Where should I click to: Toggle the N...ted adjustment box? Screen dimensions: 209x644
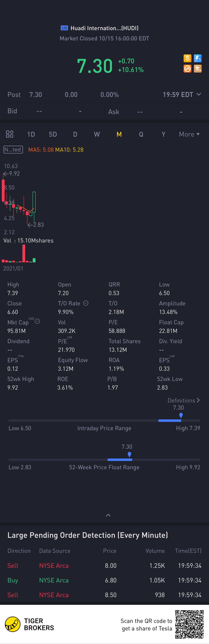[13, 150]
